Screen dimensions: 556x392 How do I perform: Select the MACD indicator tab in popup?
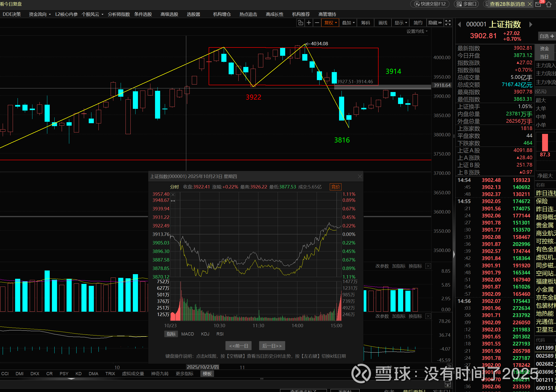point(187,334)
